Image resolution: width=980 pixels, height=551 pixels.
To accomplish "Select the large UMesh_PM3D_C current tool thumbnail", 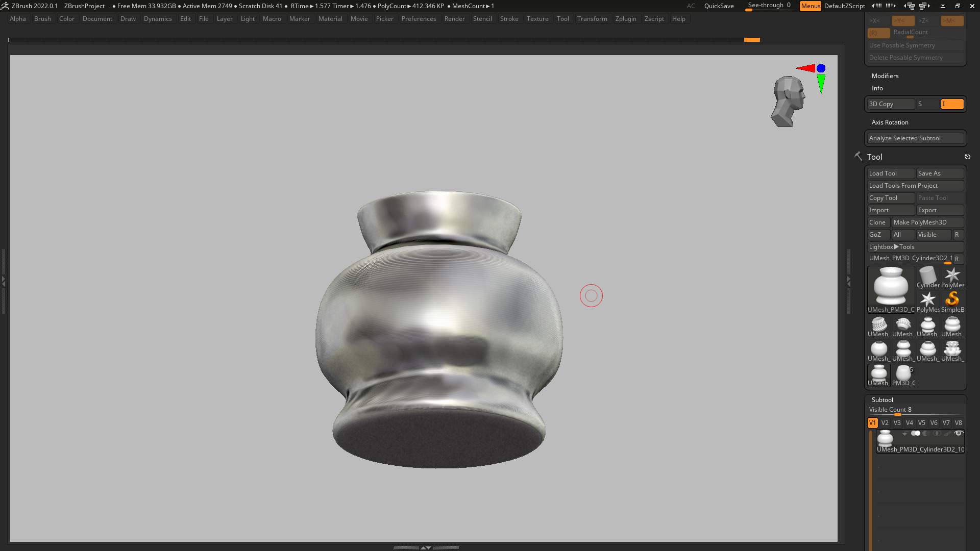I will pos(891,290).
